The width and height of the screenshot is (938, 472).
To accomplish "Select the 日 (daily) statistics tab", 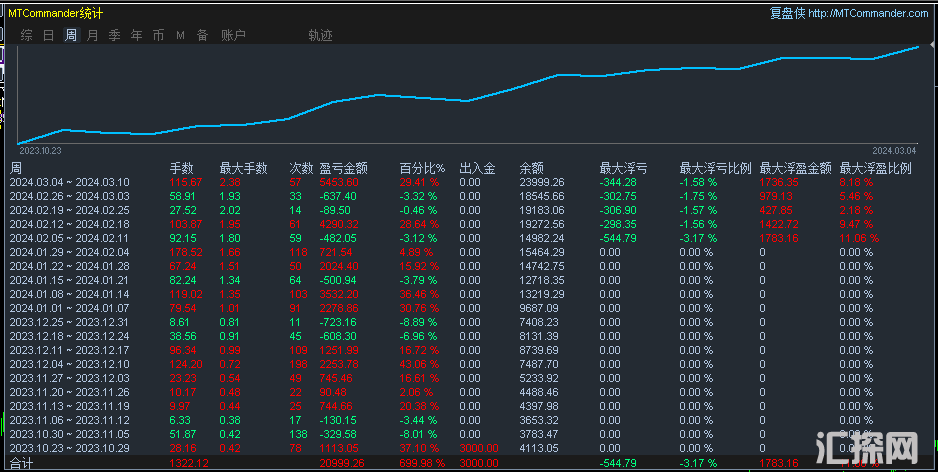I will 49,35.
